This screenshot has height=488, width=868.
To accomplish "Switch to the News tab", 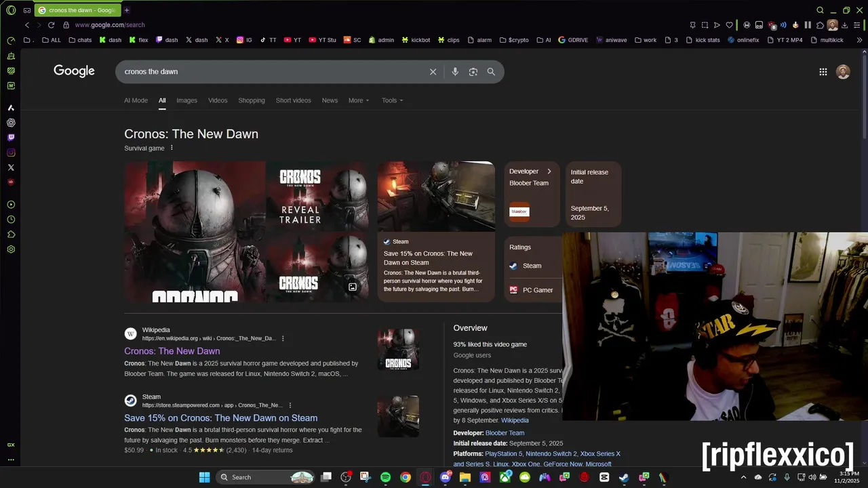I will pos(330,100).
